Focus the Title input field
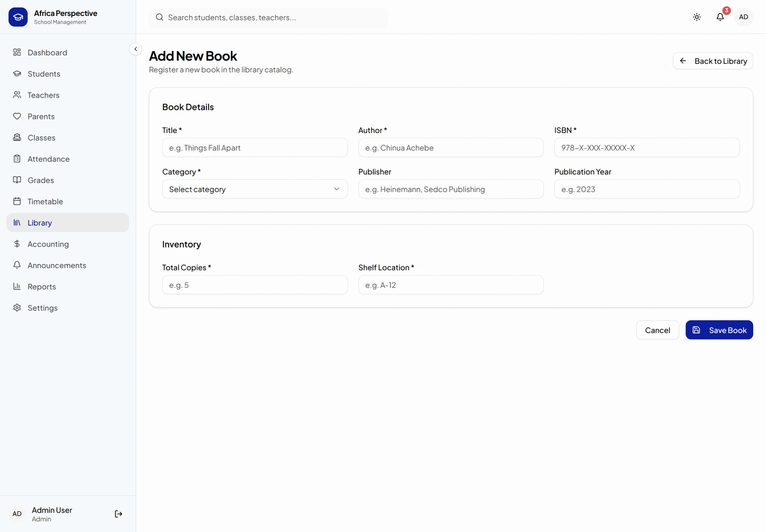The height and width of the screenshot is (532, 766). (255, 147)
